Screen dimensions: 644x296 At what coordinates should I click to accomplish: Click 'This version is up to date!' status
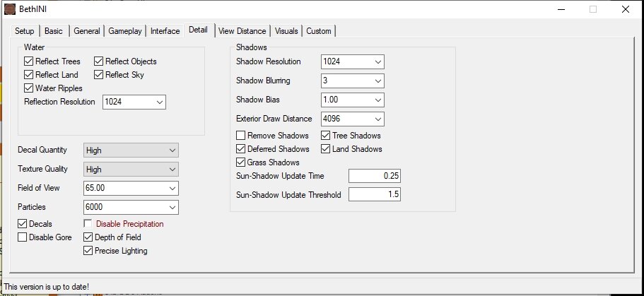(46, 287)
